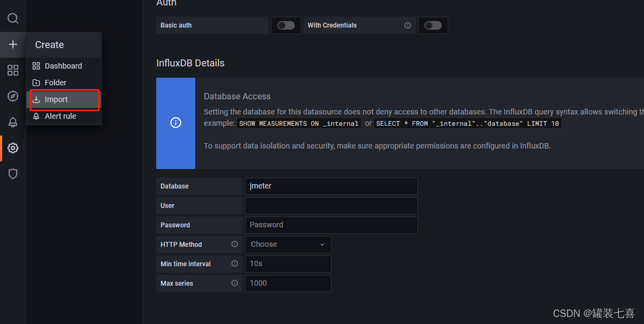Click the Database Access title text
The image size is (644, 324).
[237, 96]
